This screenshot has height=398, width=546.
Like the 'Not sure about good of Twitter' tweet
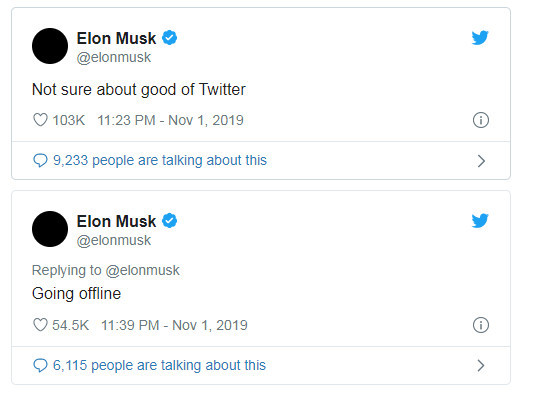tap(40, 120)
